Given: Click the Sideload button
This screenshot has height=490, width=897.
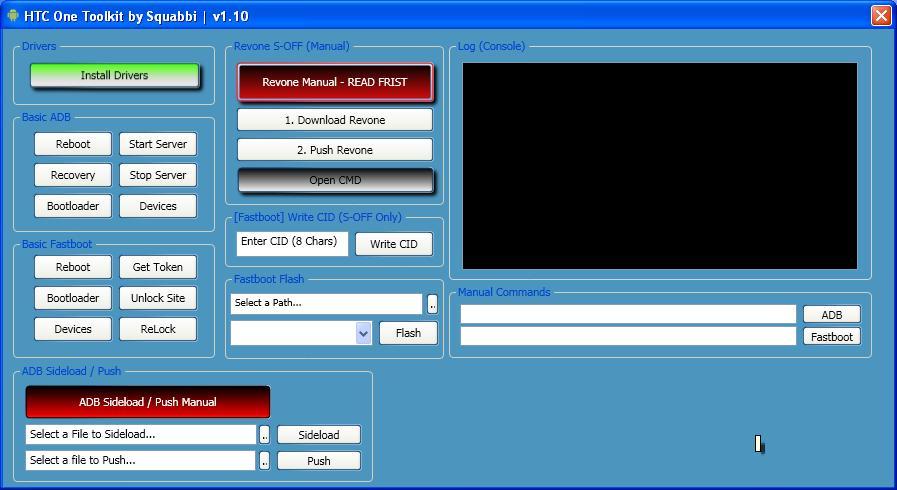Looking at the screenshot, I should coord(319,435).
